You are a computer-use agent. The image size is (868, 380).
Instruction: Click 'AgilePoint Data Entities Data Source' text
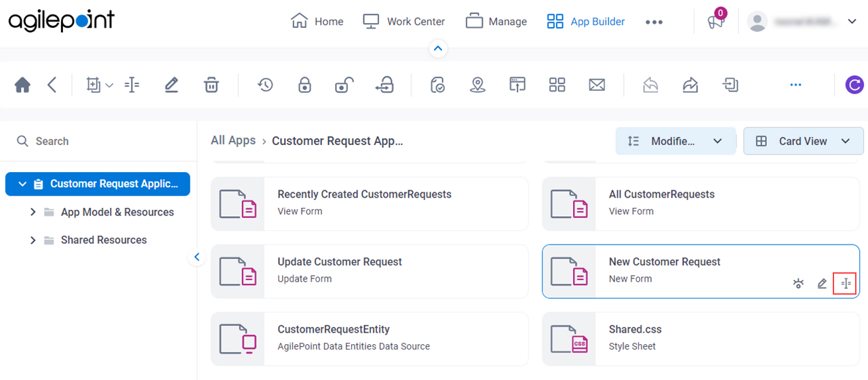pyautogui.click(x=354, y=346)
